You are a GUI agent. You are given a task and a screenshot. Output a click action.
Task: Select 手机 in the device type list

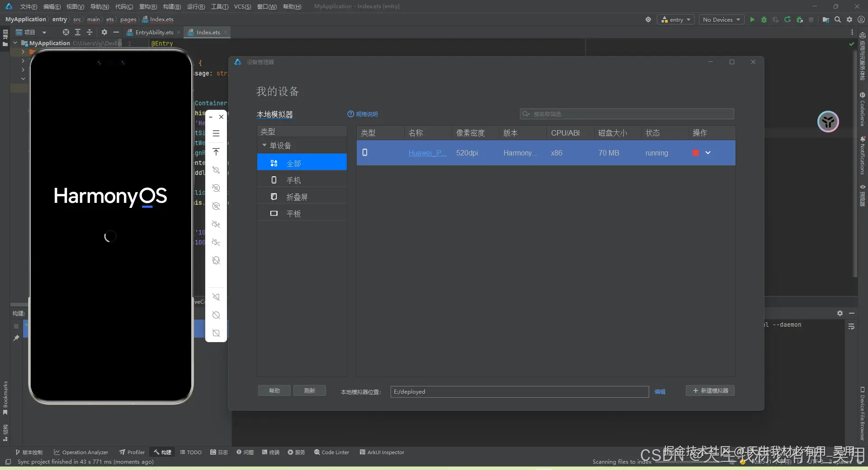tap(302, 180)
